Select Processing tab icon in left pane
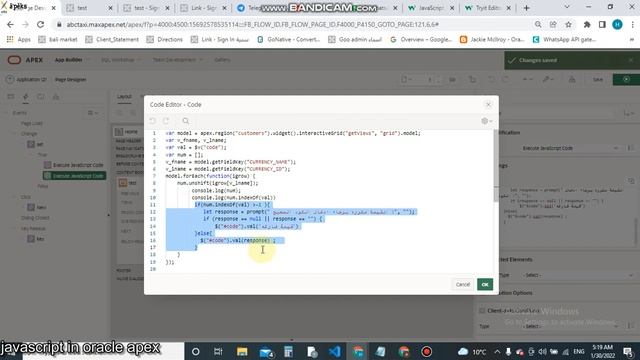The image size is (640, 360). pyautogui.click(x=41, y=97)
